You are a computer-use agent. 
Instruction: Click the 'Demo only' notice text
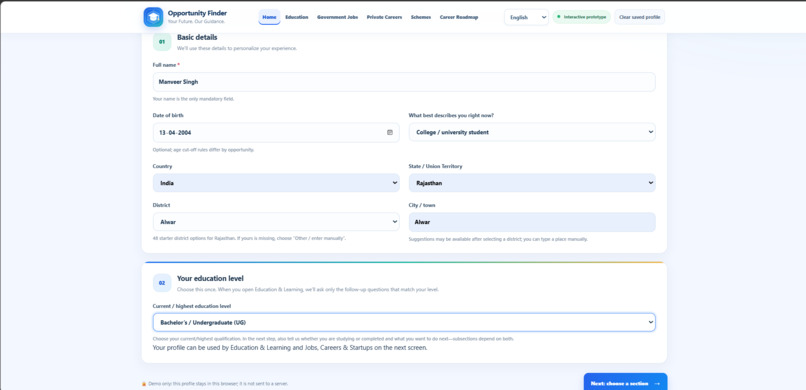pyautogui.click(x=218, y=384)
